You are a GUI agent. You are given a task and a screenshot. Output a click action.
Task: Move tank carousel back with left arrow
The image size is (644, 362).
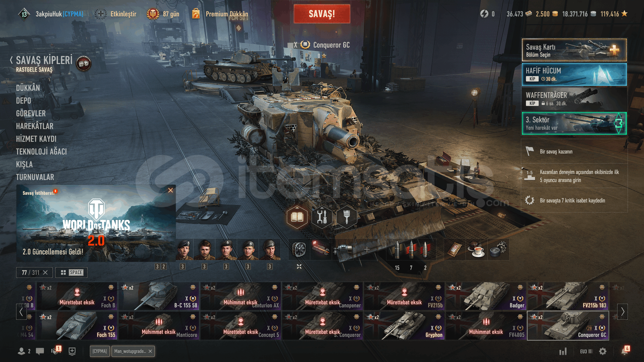tap(21, 312)
